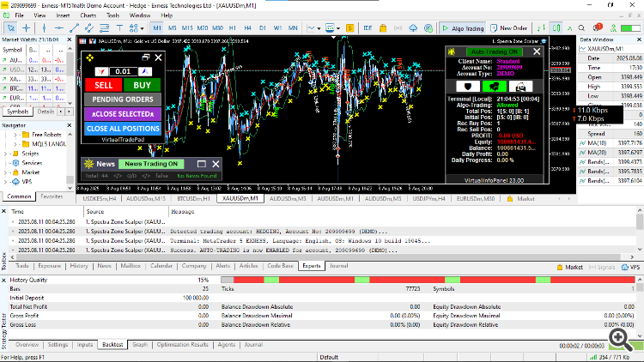644x362 pixels.
Task: Select the text label tool
Action: (119, 28)
